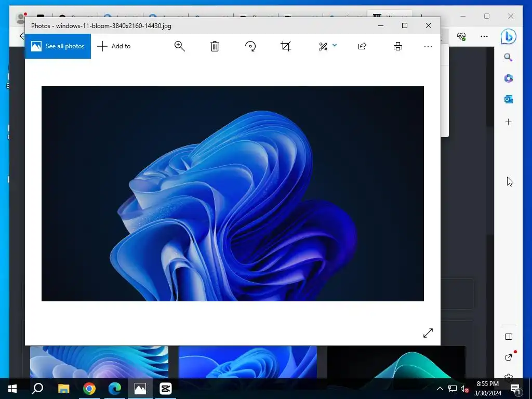
Task: Open the Crop tool
Action: [286, 46]
